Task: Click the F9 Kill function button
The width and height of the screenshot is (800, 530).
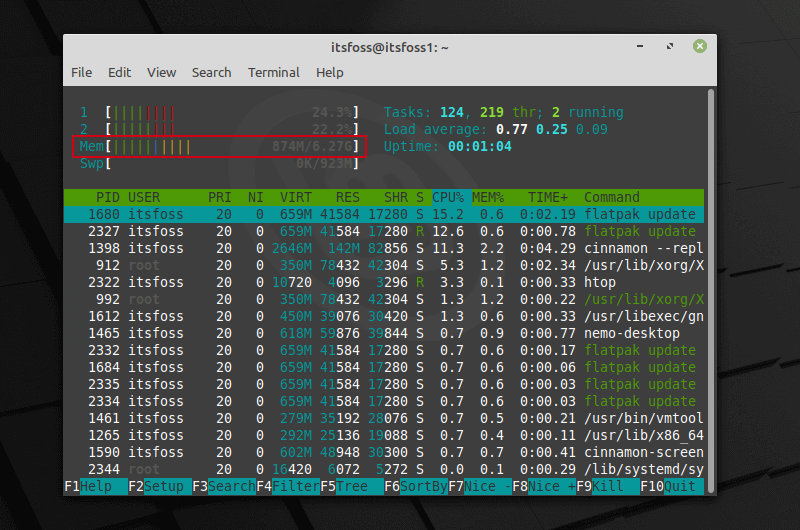Action: click(x=608, y=487)
